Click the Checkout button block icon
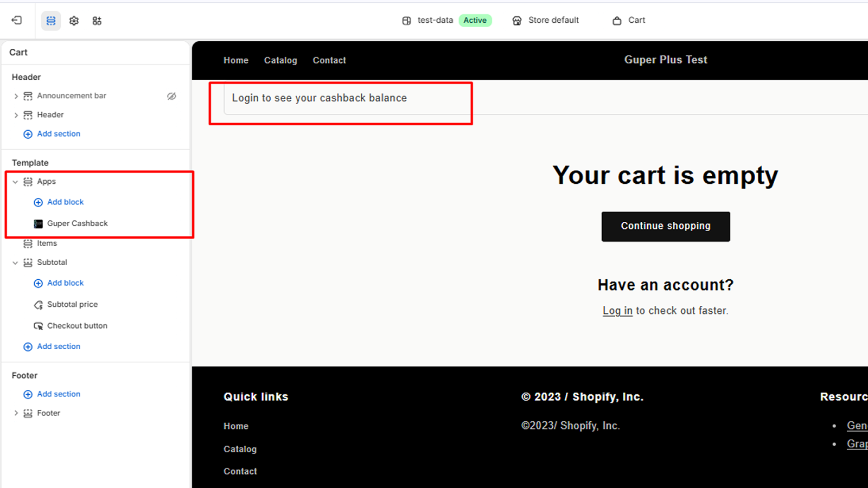 [38, 326]
